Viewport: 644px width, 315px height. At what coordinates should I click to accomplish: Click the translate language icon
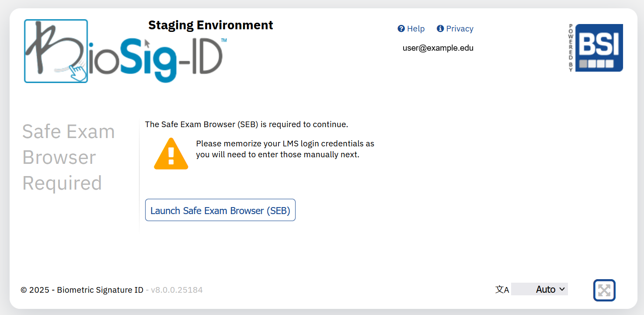click(502, 290)
